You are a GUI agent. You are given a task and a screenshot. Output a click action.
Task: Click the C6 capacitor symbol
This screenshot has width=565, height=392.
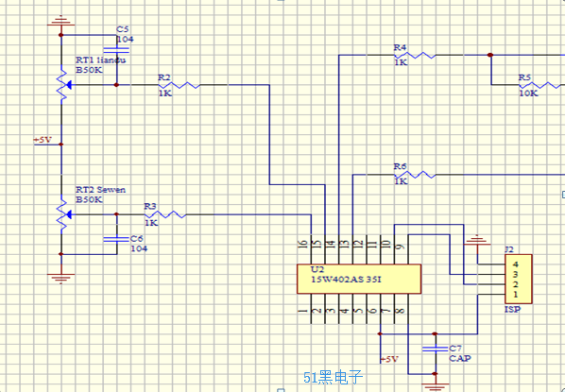click(x=116, y=239)
